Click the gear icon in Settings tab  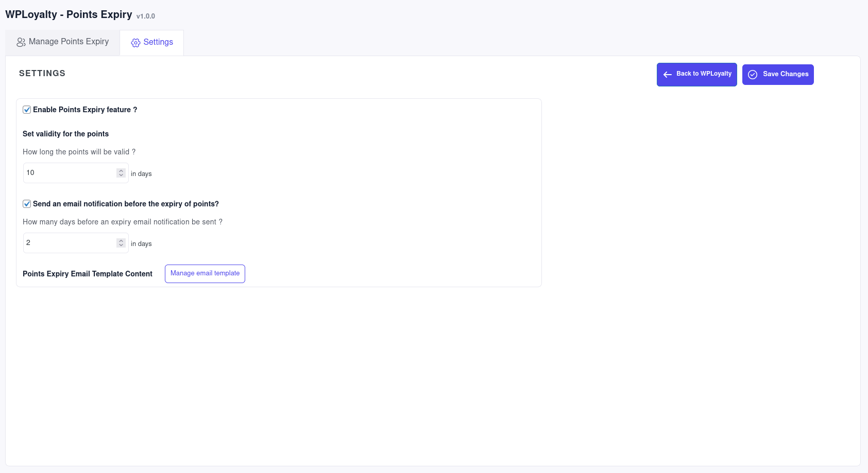pyautogui.click(x=135, y=43)
